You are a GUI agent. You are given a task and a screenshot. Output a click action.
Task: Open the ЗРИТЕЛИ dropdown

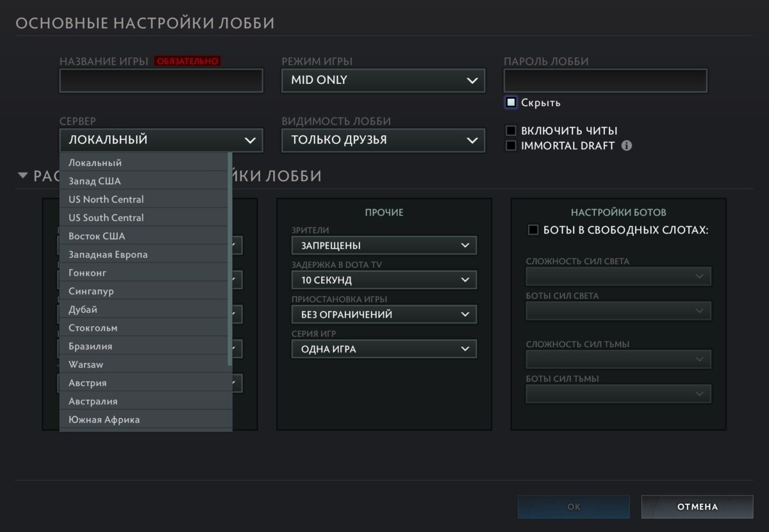[384, 245]
